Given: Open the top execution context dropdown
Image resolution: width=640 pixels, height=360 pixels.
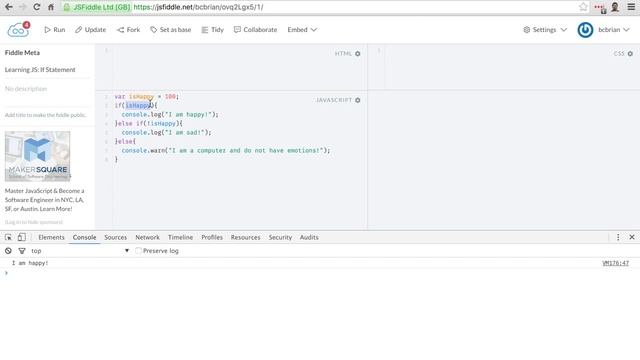Looking at the screenshot, I should [80, 251].
